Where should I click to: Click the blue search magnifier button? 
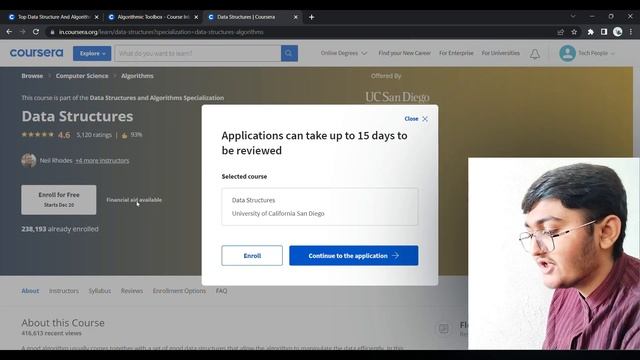tap(289, 53)
